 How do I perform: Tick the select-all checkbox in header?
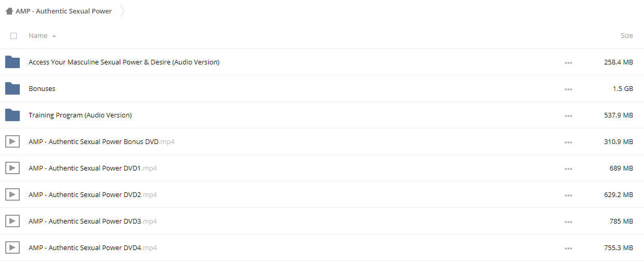tap(14, 36)
